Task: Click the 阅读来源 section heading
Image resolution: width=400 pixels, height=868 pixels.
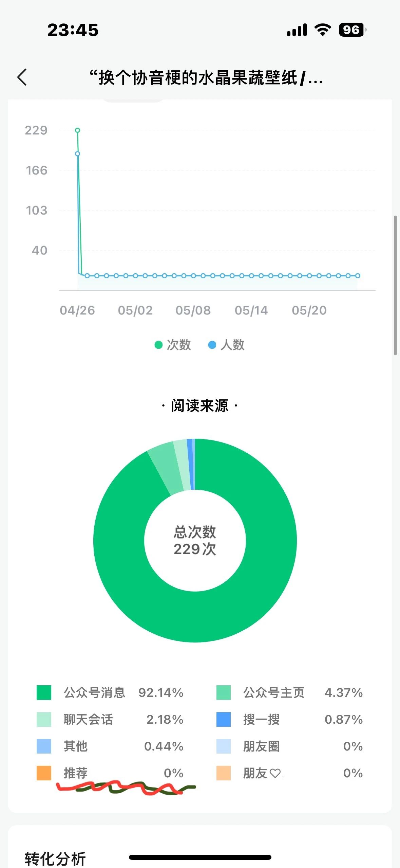Action: pos(199,405)
